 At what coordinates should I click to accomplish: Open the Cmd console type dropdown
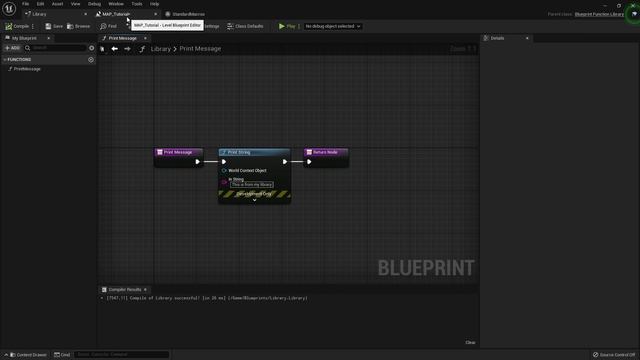[62, 355]
